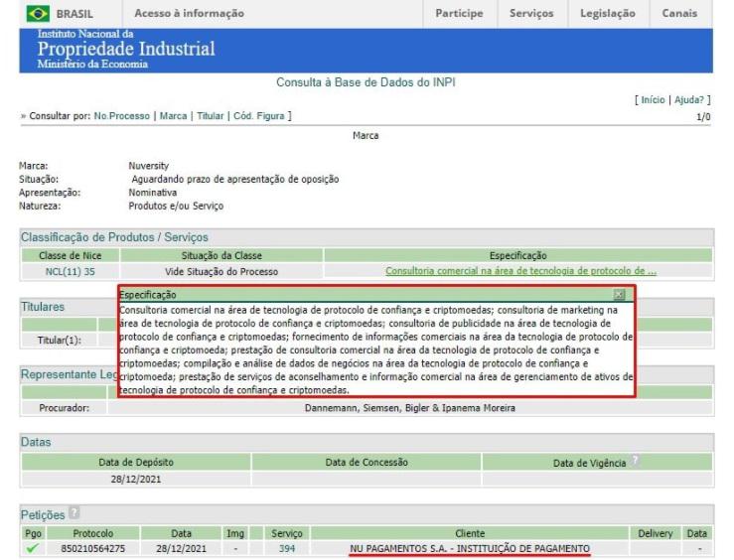This screenshot has width=734, height=560.
Task: Click the help icon next to Petições
Action: pyautogui.click(x=73, y=512)
